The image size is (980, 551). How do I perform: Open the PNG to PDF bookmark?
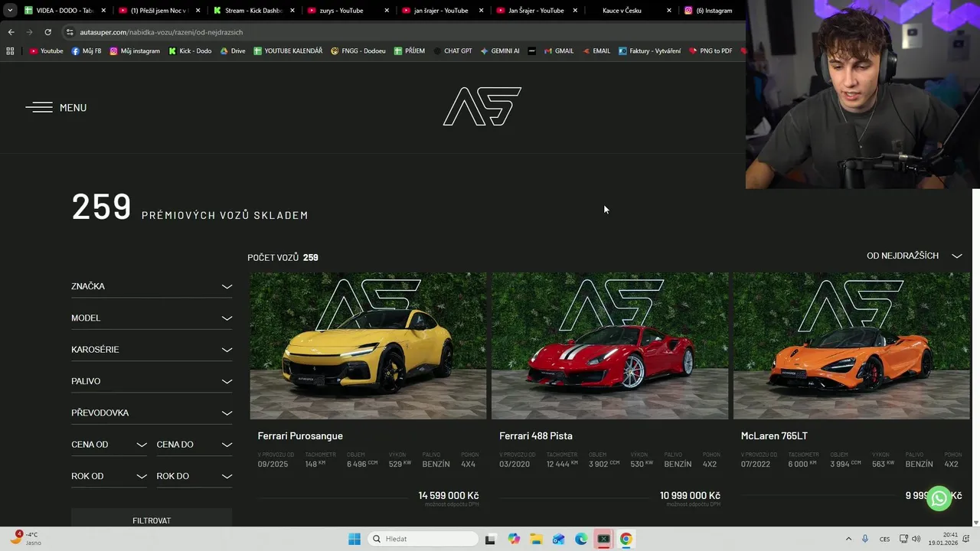[710, 51]
